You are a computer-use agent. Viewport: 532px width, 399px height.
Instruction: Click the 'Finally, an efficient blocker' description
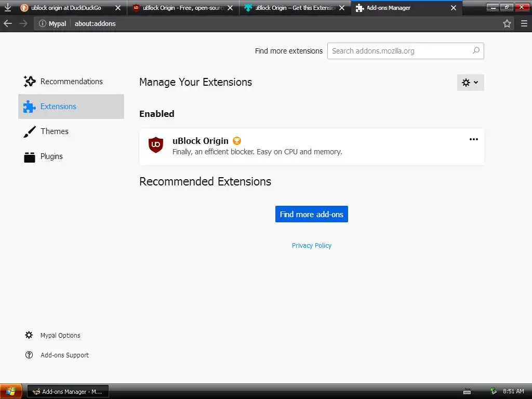tap(257, 152)
